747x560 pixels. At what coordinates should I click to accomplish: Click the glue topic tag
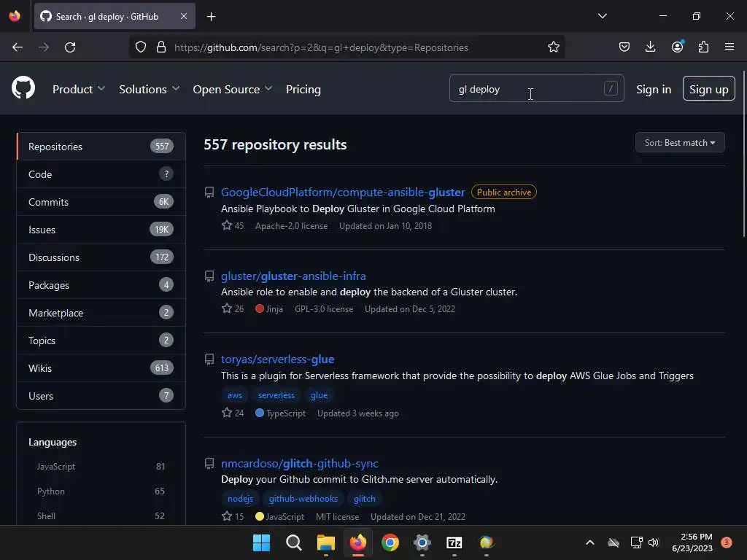[x=320, y=395]
